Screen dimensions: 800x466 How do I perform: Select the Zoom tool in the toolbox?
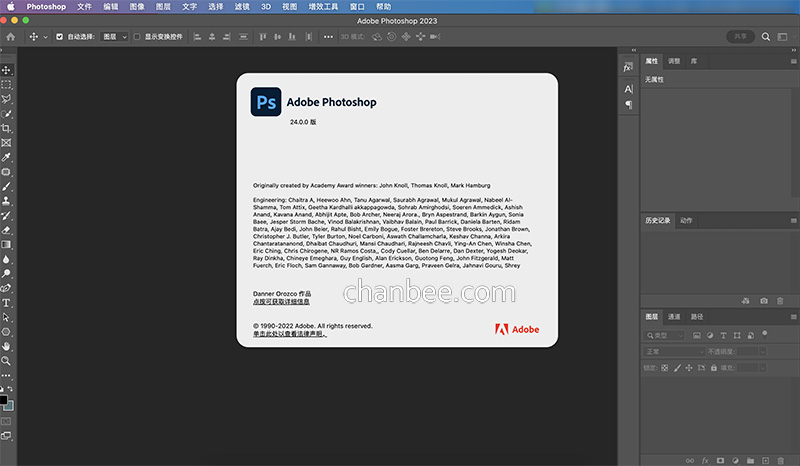6,361
